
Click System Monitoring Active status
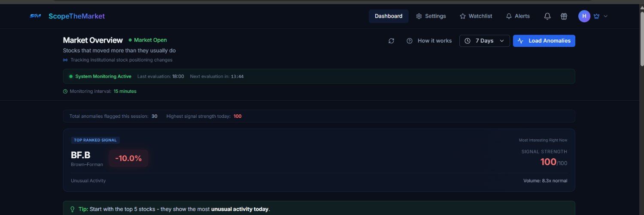(103, 76)
